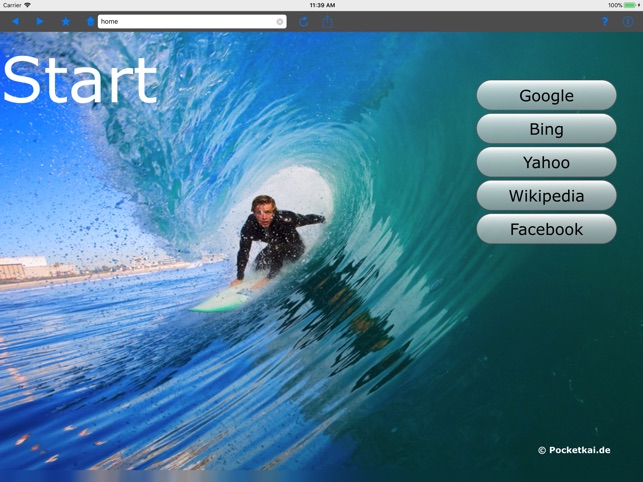Clear the address field with the x icon

coord(280,22)
